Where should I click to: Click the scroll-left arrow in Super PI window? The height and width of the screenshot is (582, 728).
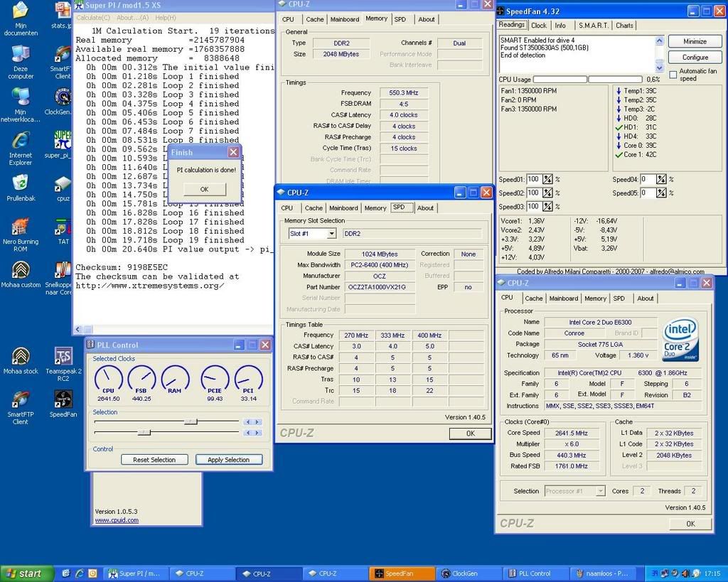click(78, 329)
